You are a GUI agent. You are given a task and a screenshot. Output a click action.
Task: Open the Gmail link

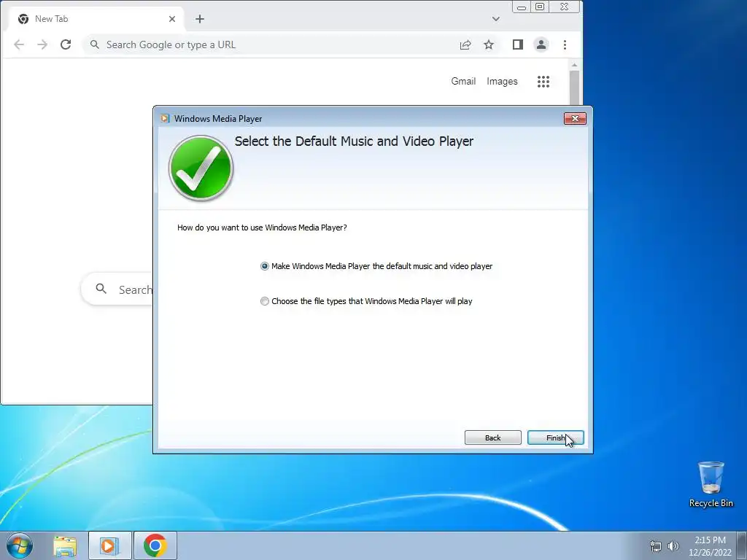click(x=463, y=82)
